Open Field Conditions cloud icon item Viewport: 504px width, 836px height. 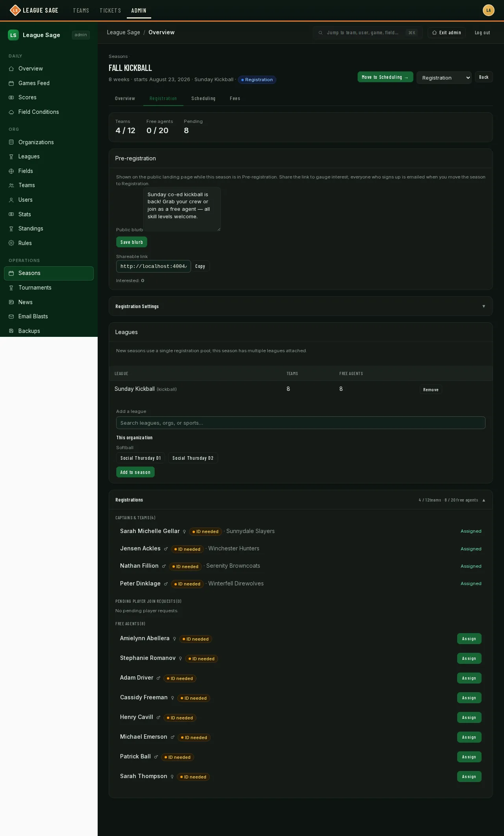point(11,112)
